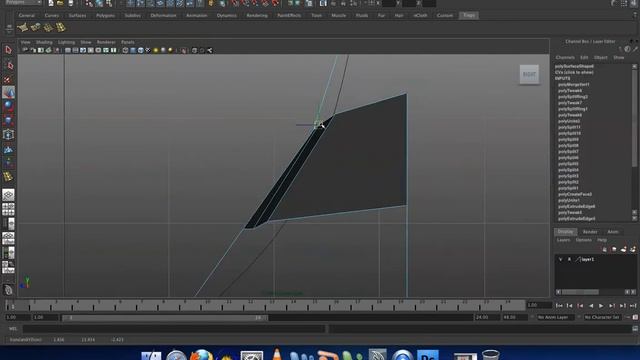Activate the Rotate tool sphere icon
Screen dimensions: 640x360
8,106
